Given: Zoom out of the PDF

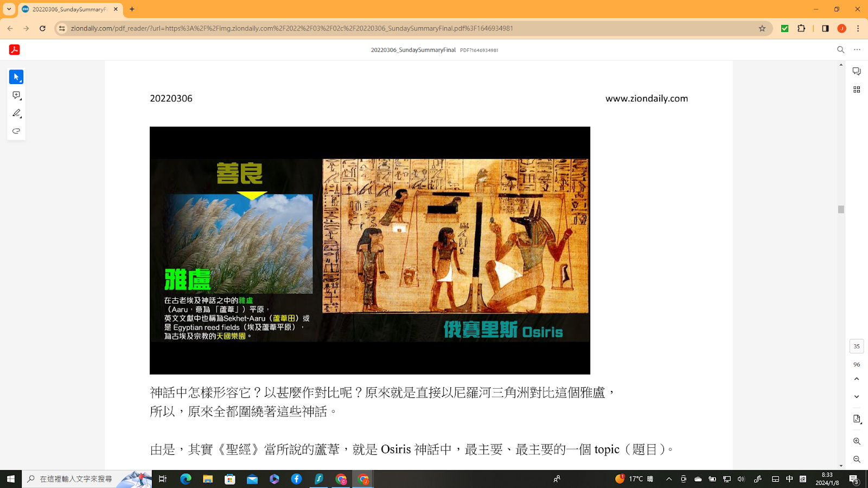Looking at the screenshot, I should 857,459.
